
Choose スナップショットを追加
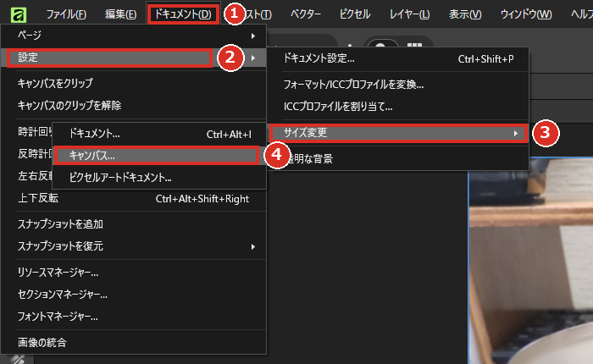point(134,224)
